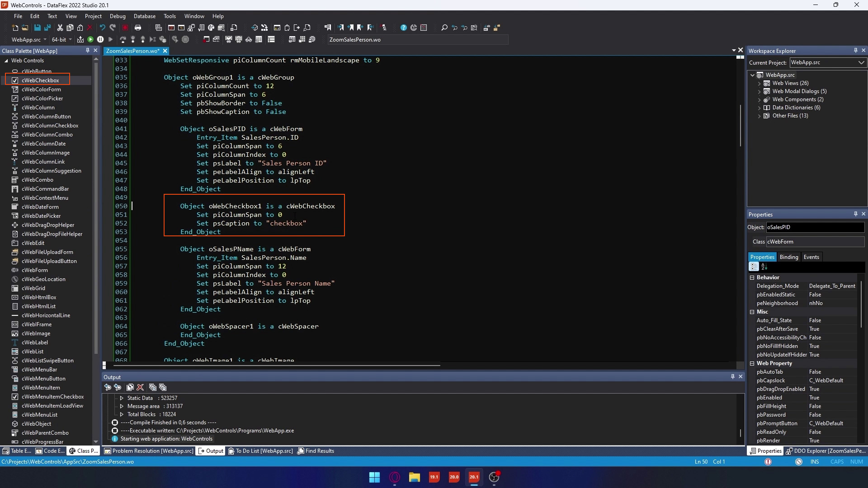Switch to DataFlex 19.1 taskbar icon
This screenshot has width=868, height=488.
pos(434,477)
